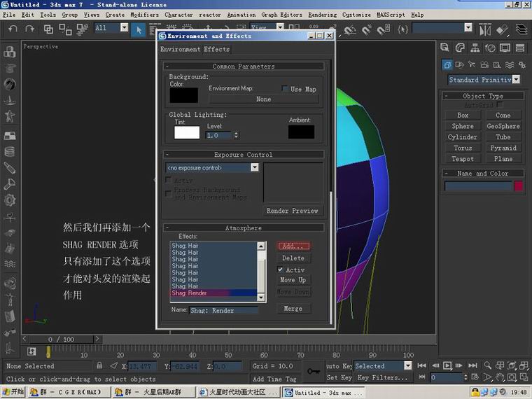Open the Rendering menu
The width and height of the screenshot is (532, 399).
322,15
